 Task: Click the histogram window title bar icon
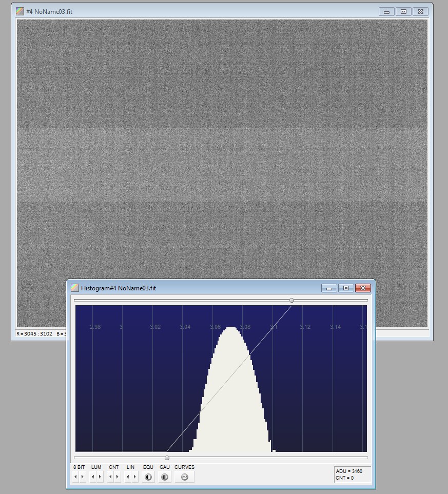75,288
